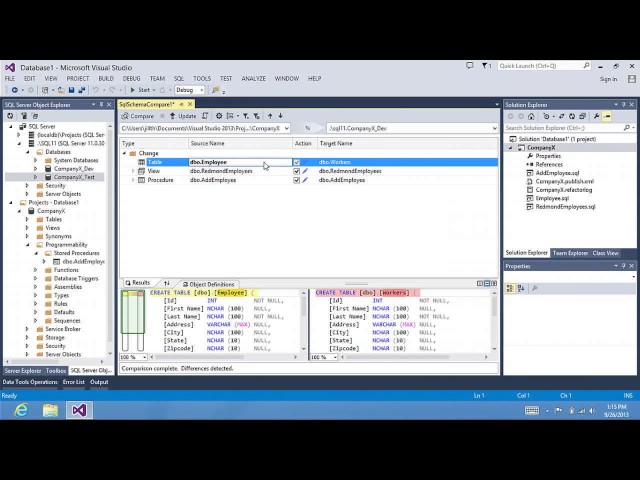Start debugging with the Start button
The width and height of the screenshot is (640, 480).
[x=140, y=90]
